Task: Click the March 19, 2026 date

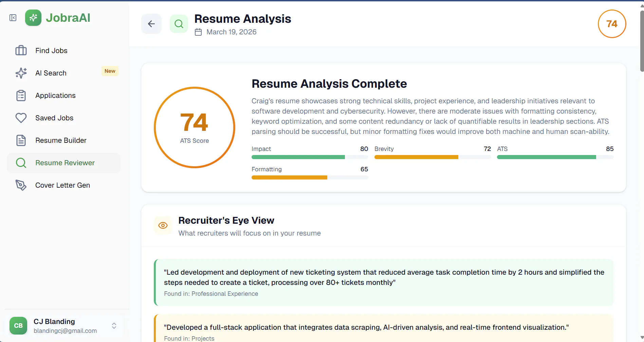Action: 232,32
